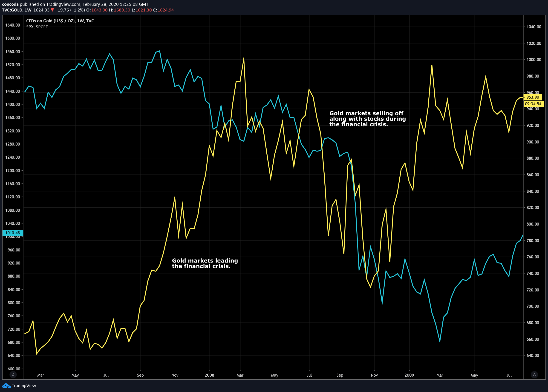The width and height of the screenshot is (548, 392).
Task: Select the 'Gold markets leading the financial crisis' annotation
Action: 205,263
